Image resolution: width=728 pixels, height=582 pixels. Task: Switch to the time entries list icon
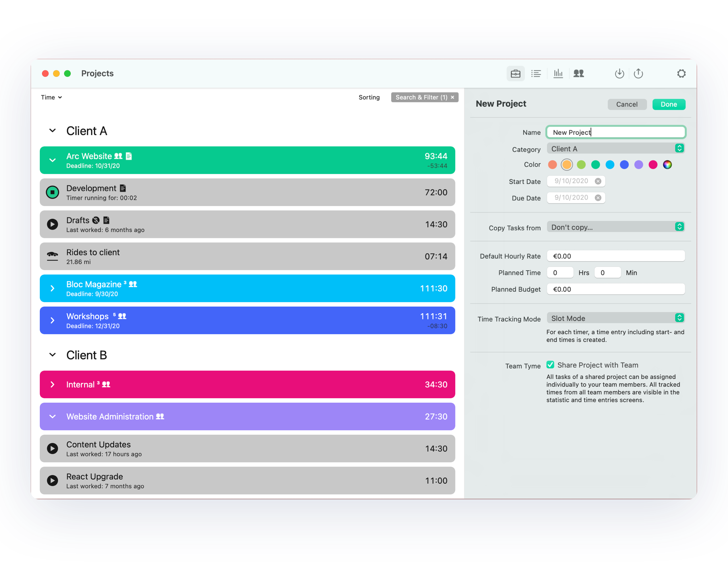point(536,74)
